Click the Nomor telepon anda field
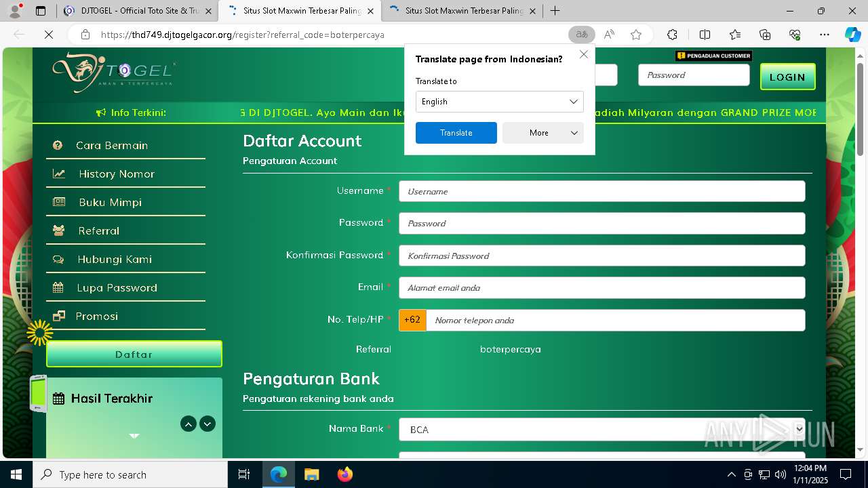Viewport: 868px width, 488px height. (616, 320)
